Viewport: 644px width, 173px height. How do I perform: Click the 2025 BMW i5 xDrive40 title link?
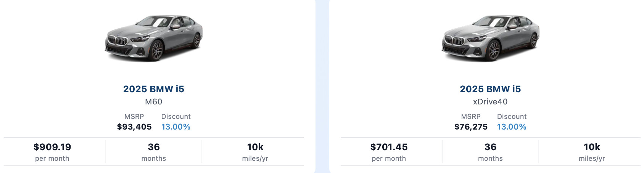pyautogui.click(x=490, y=89)
